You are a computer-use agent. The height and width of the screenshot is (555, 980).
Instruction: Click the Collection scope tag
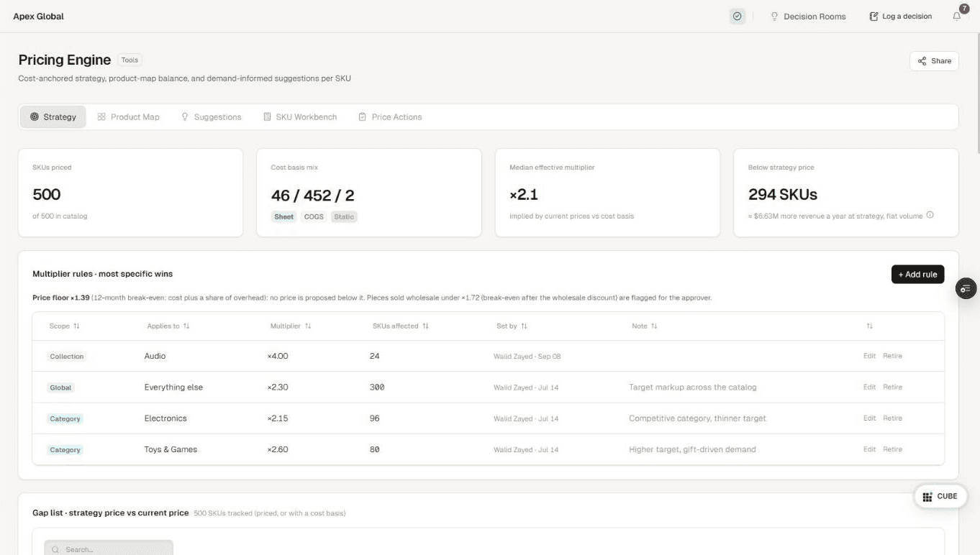pyautogui.click(x=67, y=357)
